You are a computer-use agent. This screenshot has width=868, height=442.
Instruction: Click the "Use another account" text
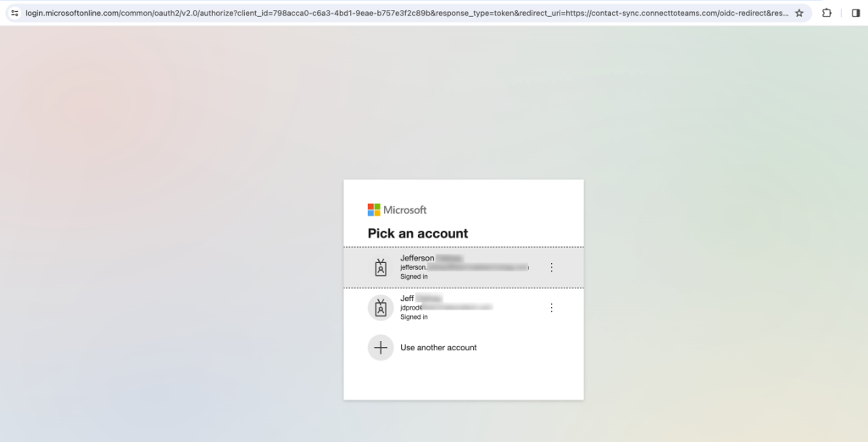point(438,348)
